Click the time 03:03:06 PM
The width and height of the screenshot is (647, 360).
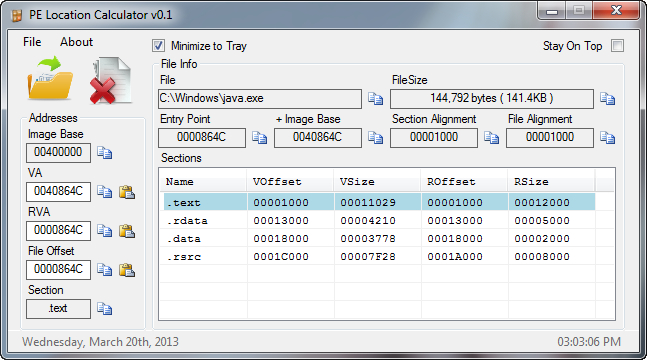point(589,342)
